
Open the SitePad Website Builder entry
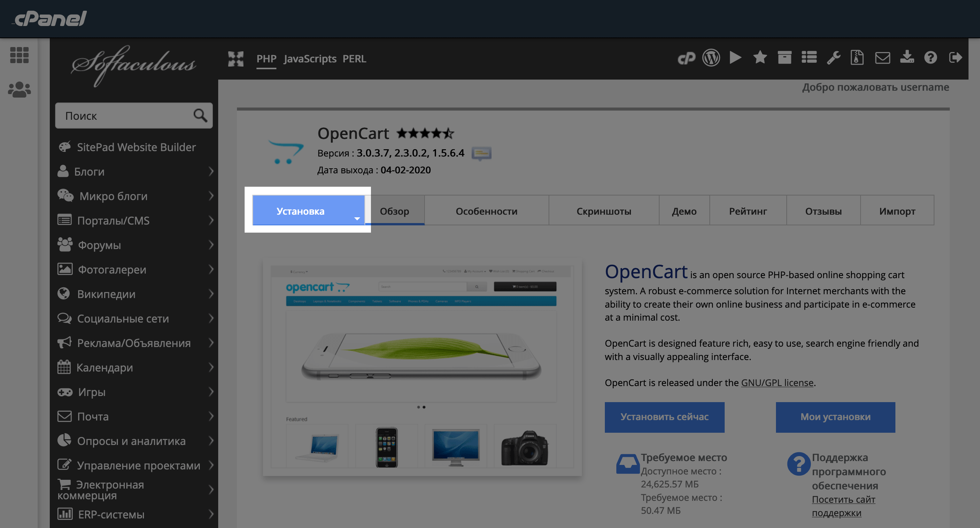[134, 147]
